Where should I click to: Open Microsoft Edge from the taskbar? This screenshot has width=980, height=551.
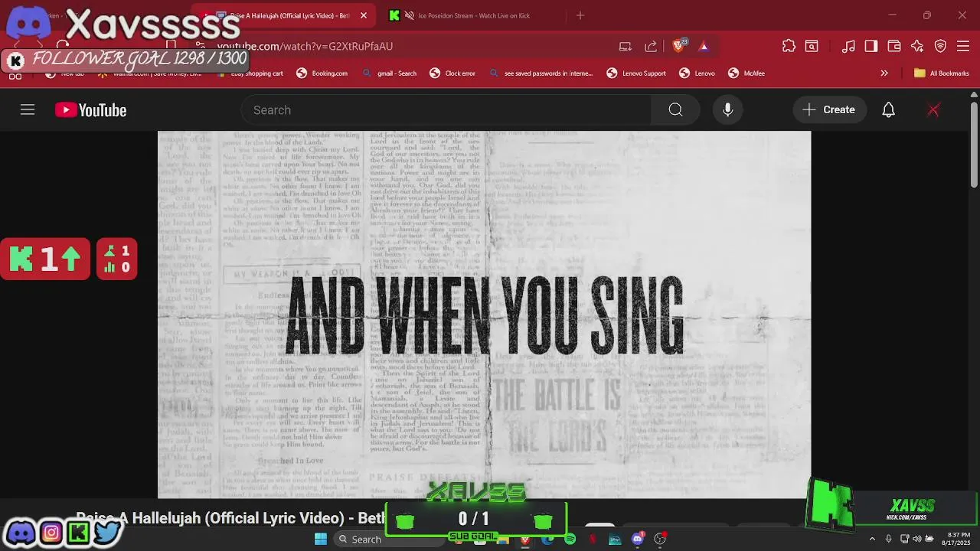547,540
